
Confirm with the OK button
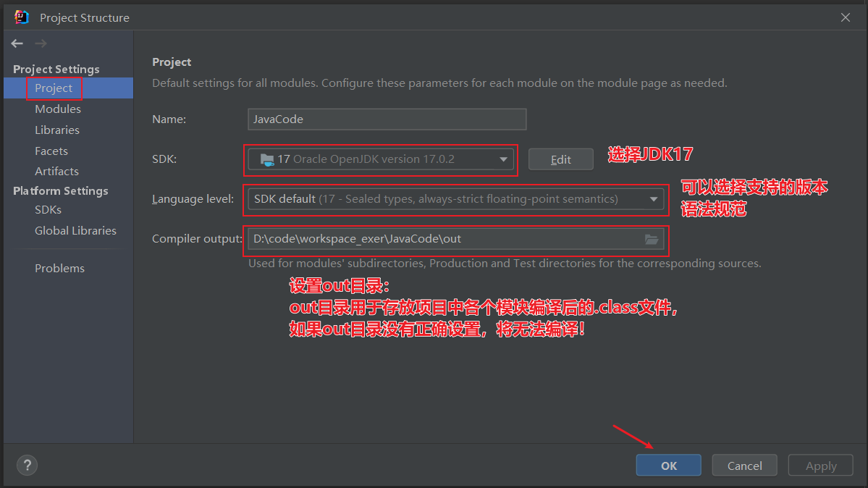669,466
